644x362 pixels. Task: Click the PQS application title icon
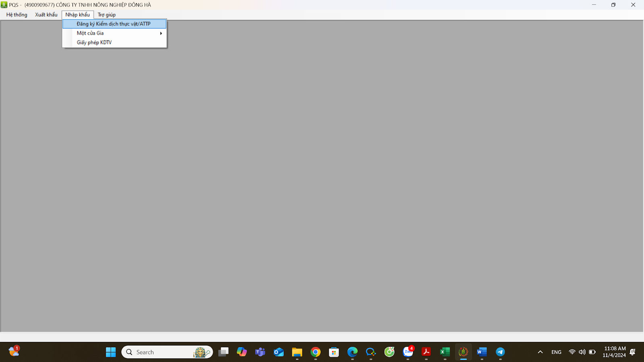tap(4, 5)
